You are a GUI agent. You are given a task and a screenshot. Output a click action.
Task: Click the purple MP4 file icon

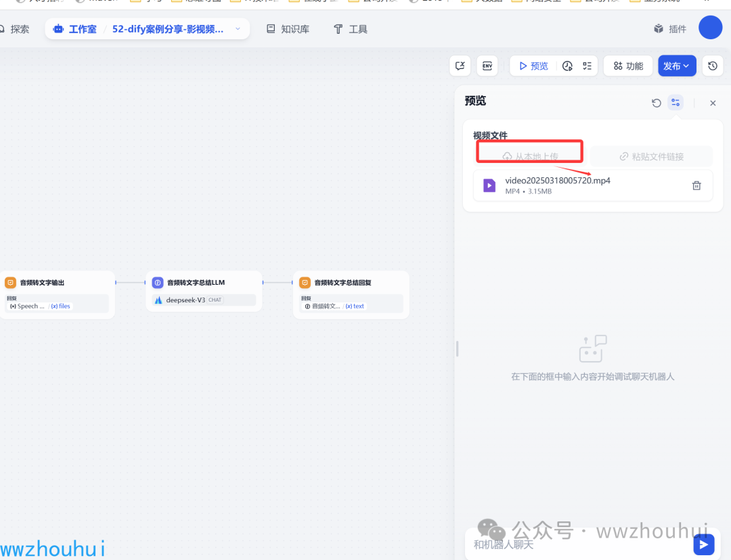pos(489,185)
